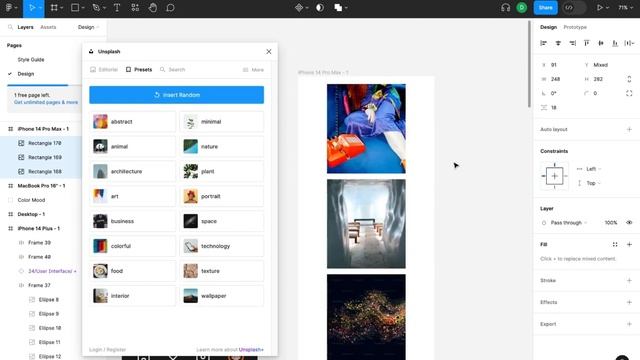Select the Style Guide page

(x=31, y=60)
